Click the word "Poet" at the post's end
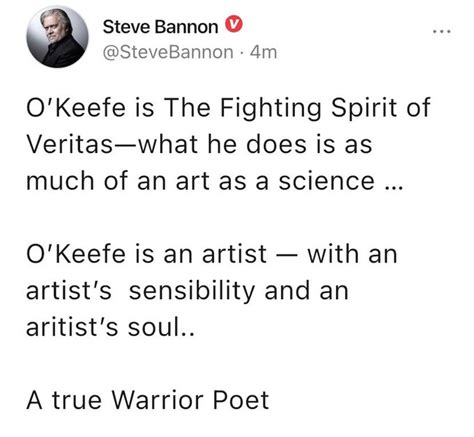 (x=241, y=400)
